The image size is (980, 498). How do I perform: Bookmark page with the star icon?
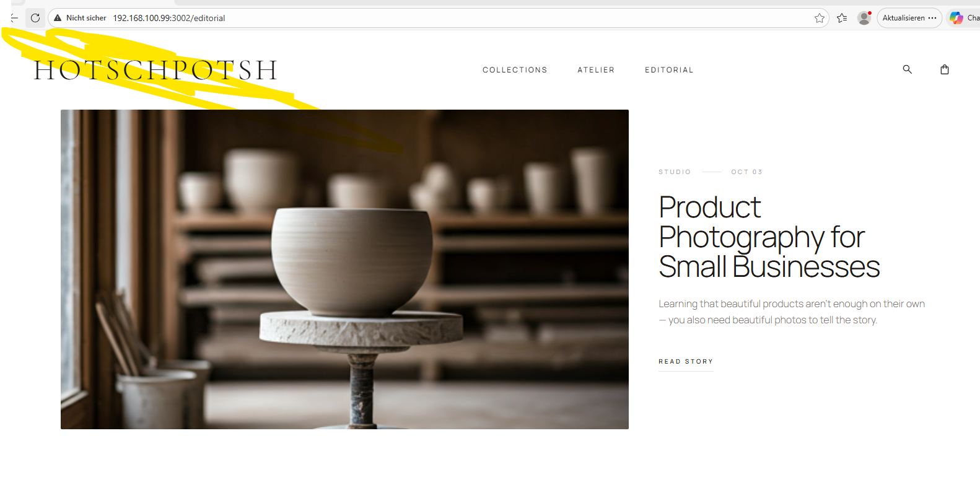coord(820,18)
